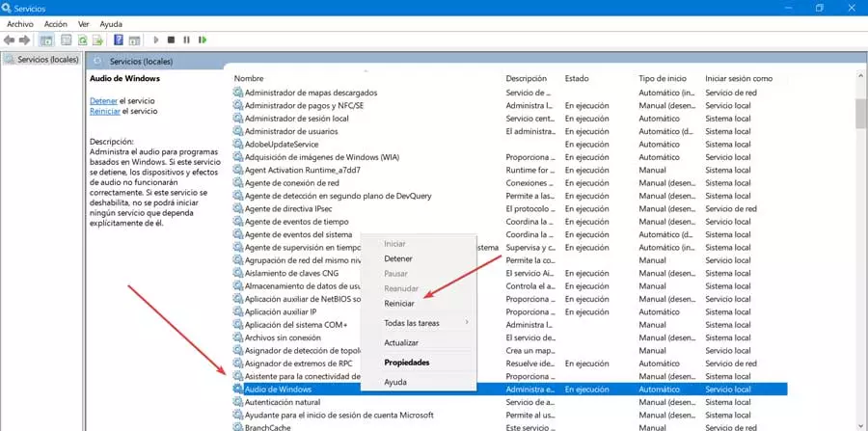The image size is (868, 431).
Task: Click the gear icon beside Audio de Windows
Action: click(x=238, y=390)
